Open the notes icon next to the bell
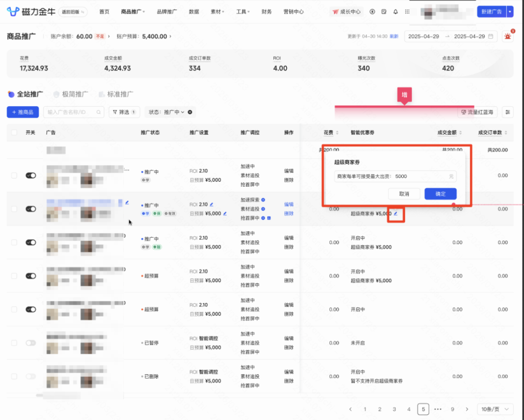Screen dimensions: 524x420 pos(383,11)
